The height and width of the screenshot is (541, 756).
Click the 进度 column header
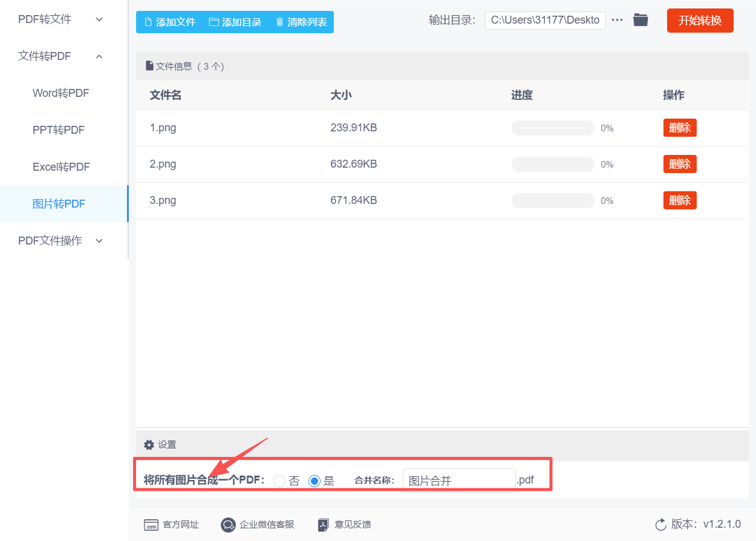point(522,95)
